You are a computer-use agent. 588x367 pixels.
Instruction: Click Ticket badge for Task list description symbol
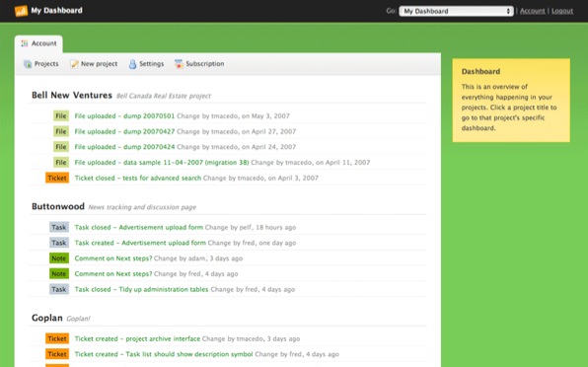pyautogui.click(x=57, y=354)
